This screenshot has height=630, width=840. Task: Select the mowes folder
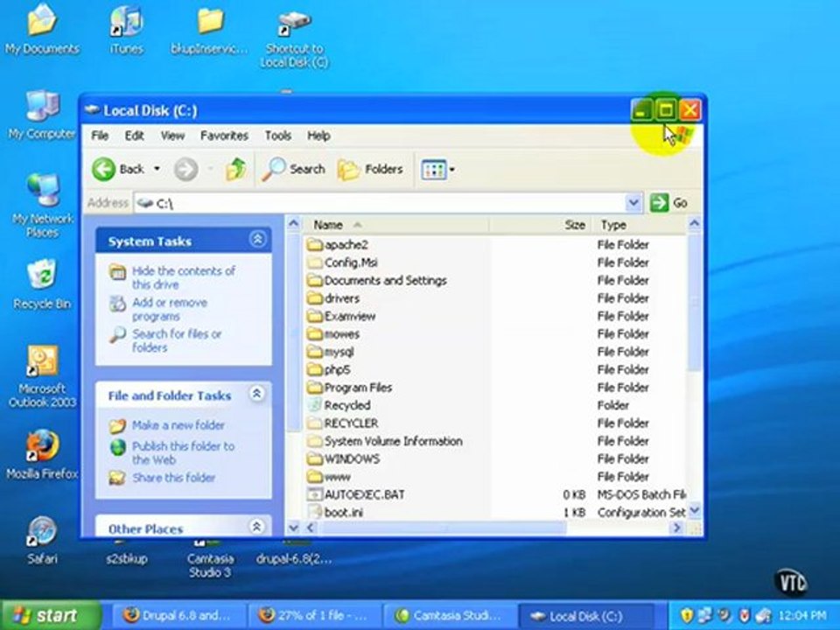pyautogui.click(x=333, y=334)
